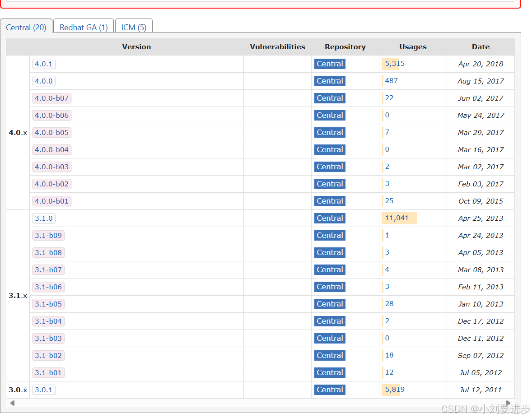Click the scroll left arrow
Screen dimensions: 532x418
point(12,403)
